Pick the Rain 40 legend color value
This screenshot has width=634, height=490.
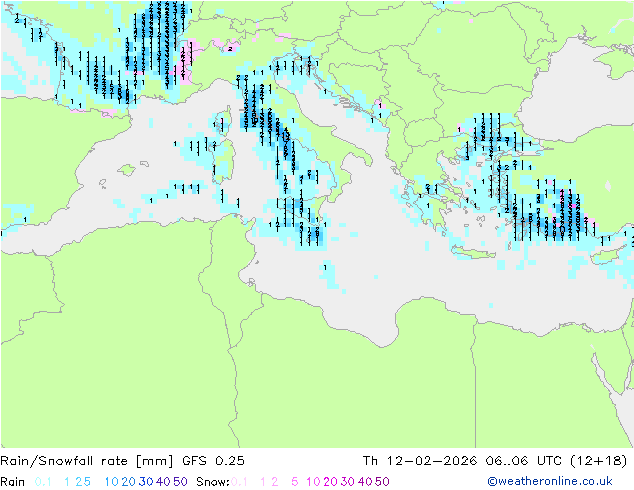(x=163, y=482)
